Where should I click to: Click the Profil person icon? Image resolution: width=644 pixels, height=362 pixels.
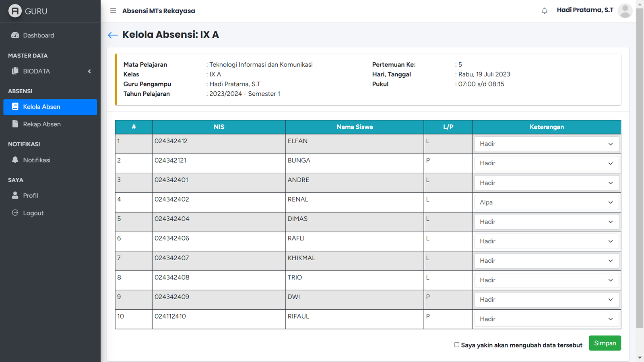point(15,195)
